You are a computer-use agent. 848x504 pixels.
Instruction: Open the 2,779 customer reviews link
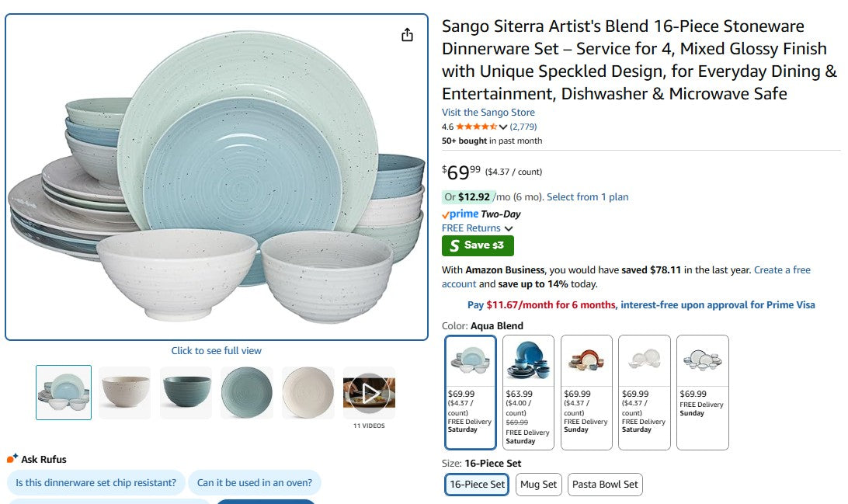click(523, 127)
